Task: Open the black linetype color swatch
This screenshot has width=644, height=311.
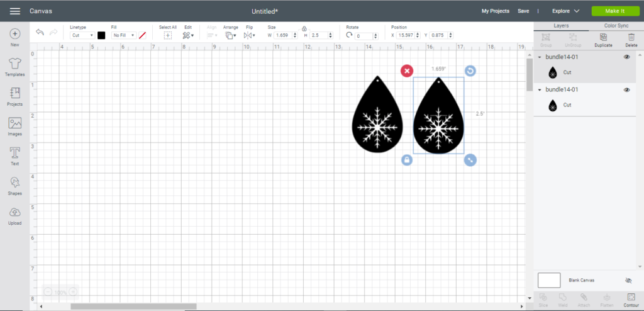Action: coord(101,35)
